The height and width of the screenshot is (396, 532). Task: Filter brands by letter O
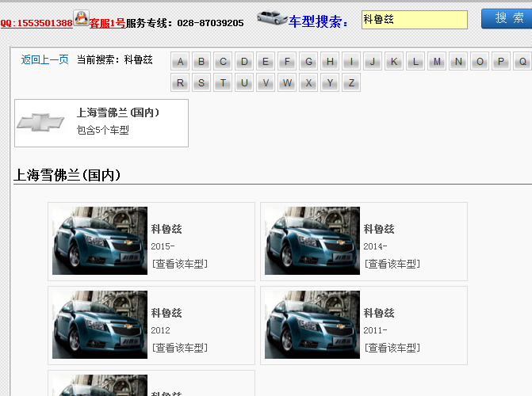(x=480, y=61)
